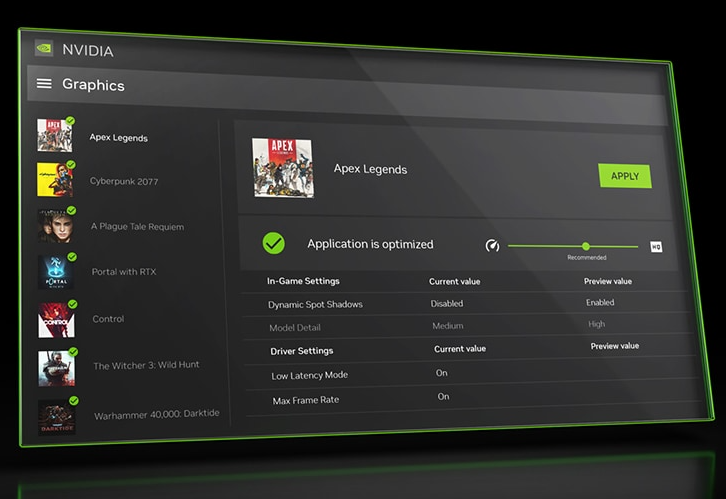The width and height of the screenshot is (726, 499).
Task: Click the Apex Legends title in detail panel
Action: (x=370, y=169)
